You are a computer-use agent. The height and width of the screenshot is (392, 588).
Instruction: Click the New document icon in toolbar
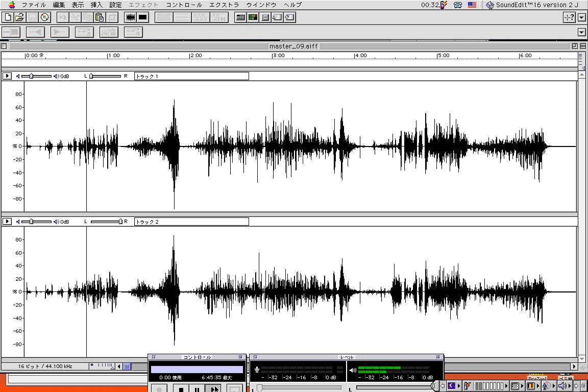[8, 17]
